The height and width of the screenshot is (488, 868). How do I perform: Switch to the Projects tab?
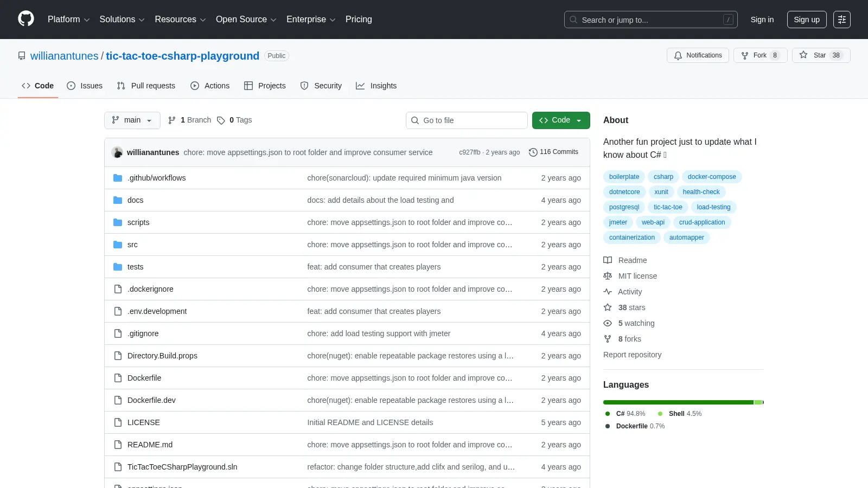[265, 86]
